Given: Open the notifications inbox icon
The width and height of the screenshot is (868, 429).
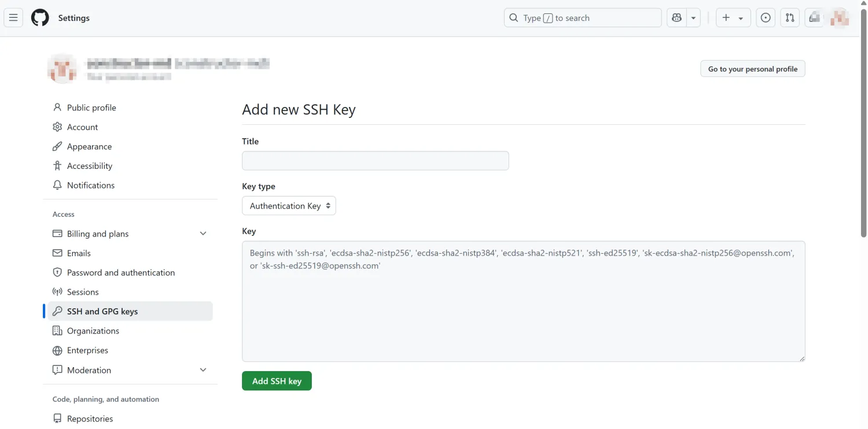Looking at the screenshot, I should pyautogui.click(x=814, y=17).
